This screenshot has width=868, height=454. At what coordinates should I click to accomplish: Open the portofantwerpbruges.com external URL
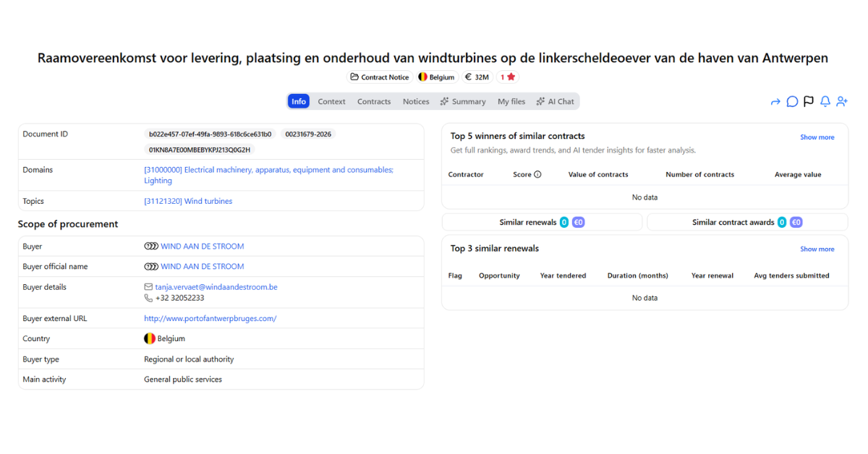210,319
